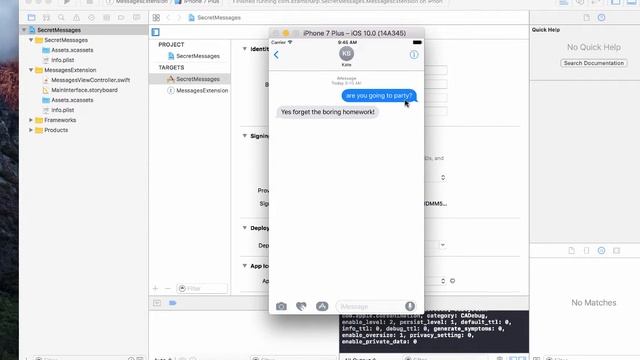Image resolution: width=640 pixels, height=360 pixels.
Task: Remove target with minus button
Action: coord(167,288)
